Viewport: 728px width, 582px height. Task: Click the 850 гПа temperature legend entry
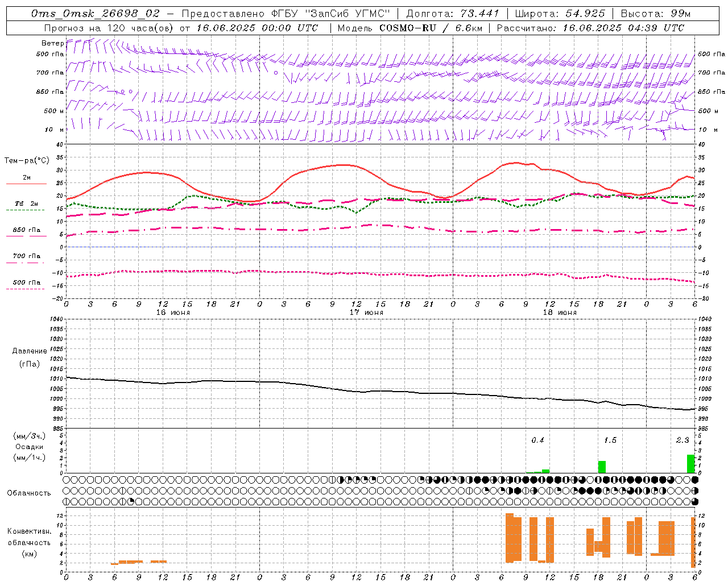coord(27,230)
